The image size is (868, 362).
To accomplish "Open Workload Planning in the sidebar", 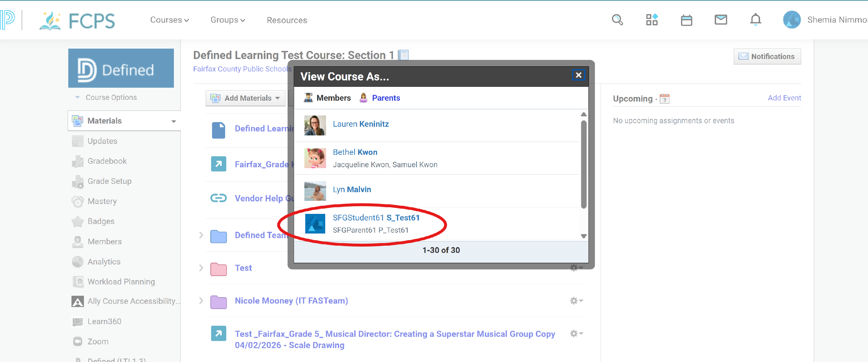I will pos(121,282).
